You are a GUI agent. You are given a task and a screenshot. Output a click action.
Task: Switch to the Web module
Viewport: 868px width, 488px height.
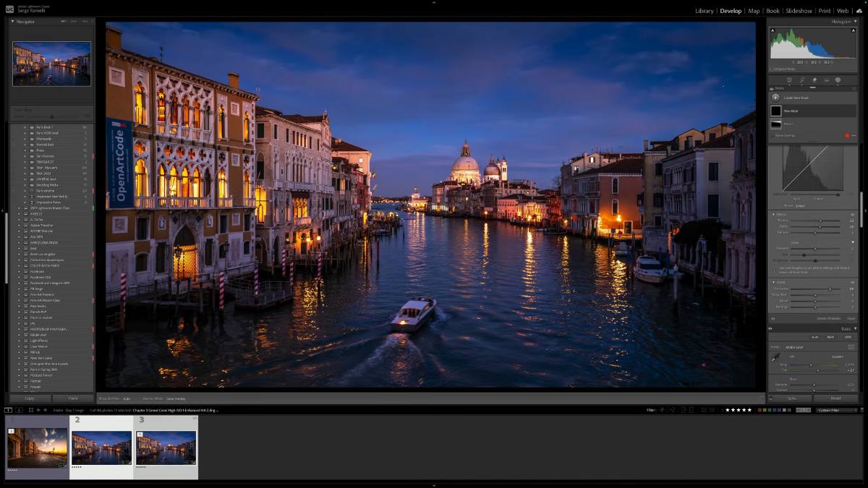(x=843, y=11)
